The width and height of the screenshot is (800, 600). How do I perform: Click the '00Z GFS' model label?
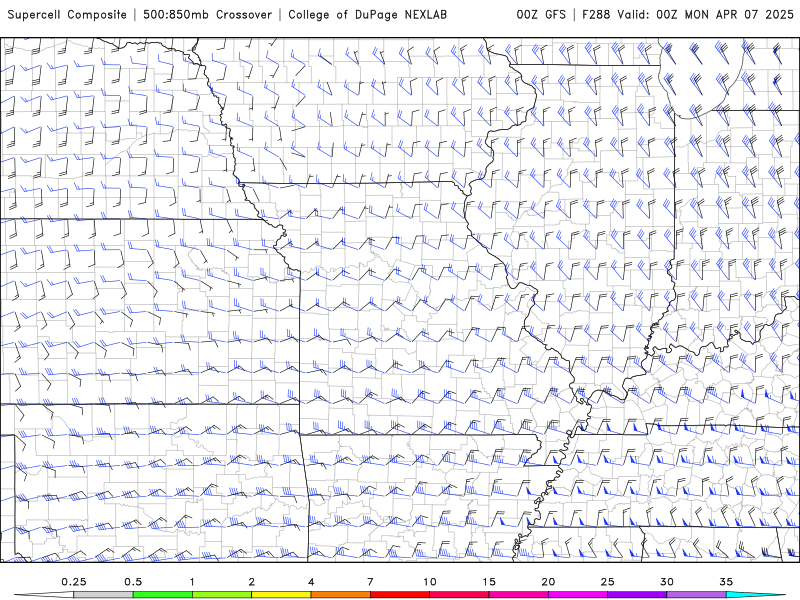541,14
